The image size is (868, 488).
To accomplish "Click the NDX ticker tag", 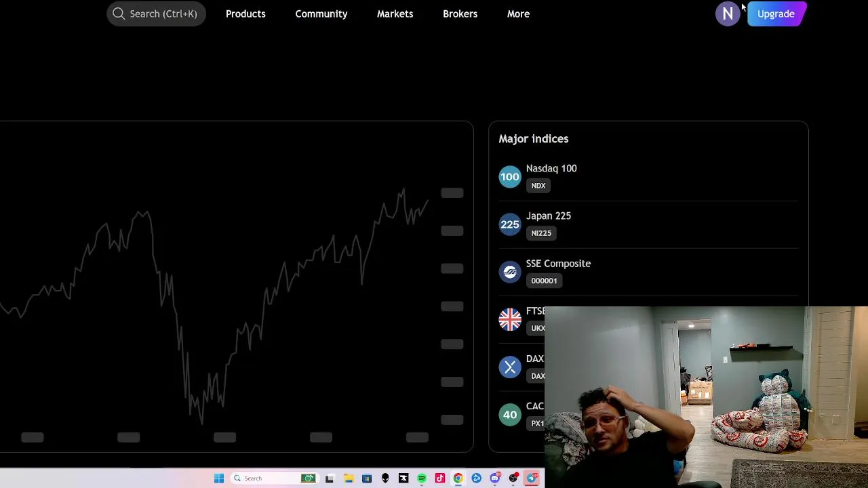I will point(538,186).
